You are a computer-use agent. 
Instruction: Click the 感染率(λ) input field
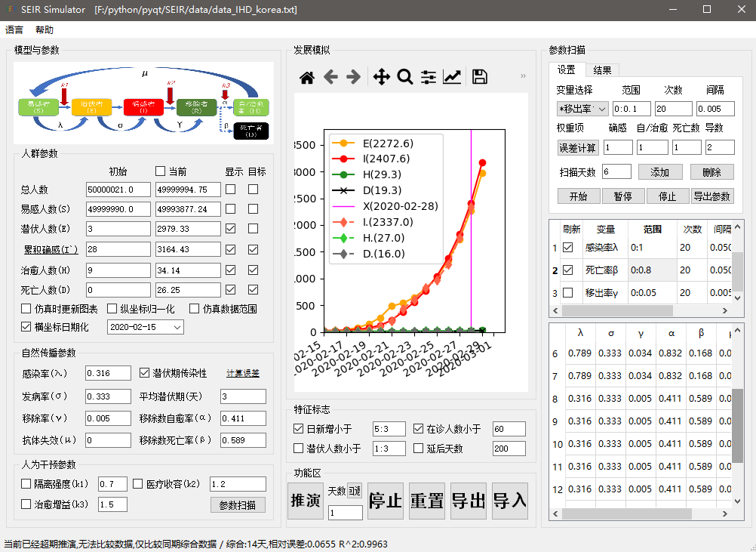tap(109, 373)
